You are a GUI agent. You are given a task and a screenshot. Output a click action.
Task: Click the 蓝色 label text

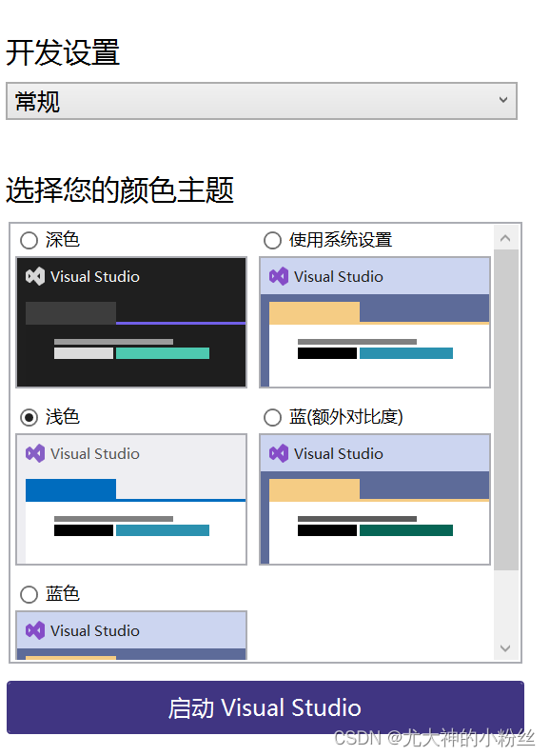click(63, 593)
